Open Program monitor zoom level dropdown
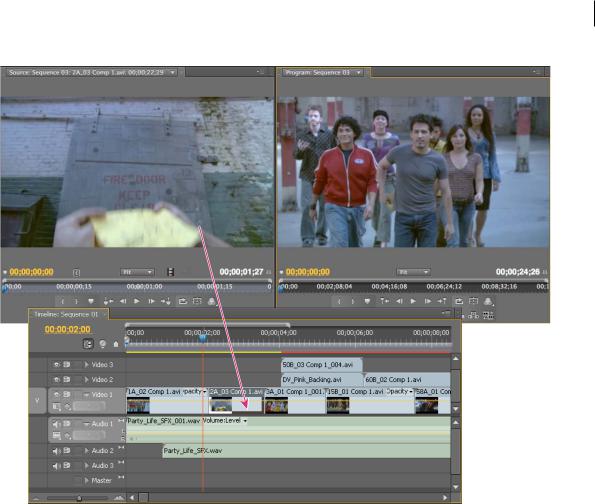 point(413,272)
